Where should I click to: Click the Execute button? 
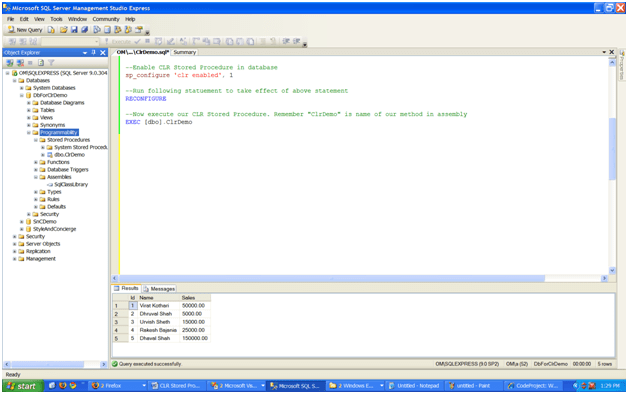point(118,41)
